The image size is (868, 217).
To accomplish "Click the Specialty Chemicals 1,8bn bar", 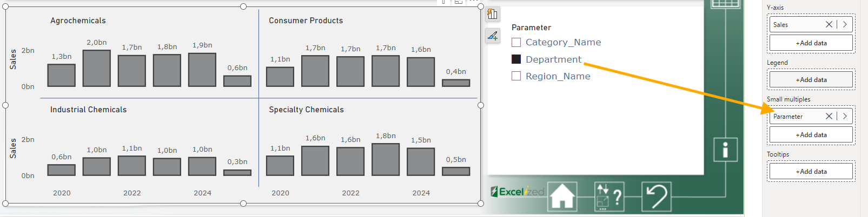I will [386, 160].
